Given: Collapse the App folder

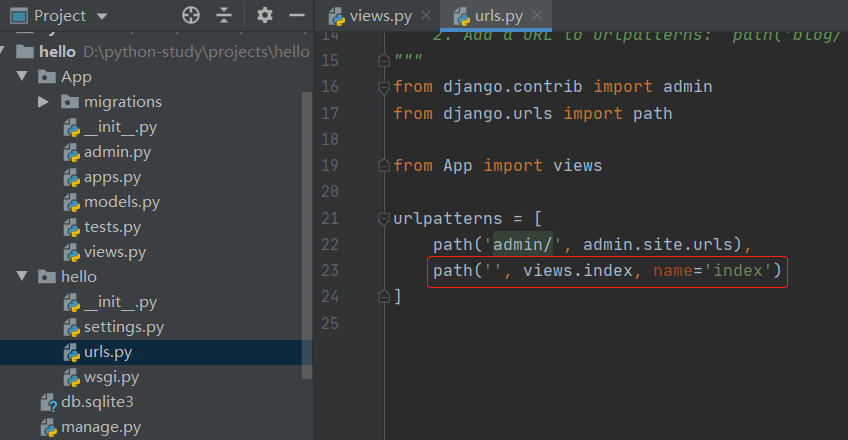Looking at the screenshot, I should point(23,77).
